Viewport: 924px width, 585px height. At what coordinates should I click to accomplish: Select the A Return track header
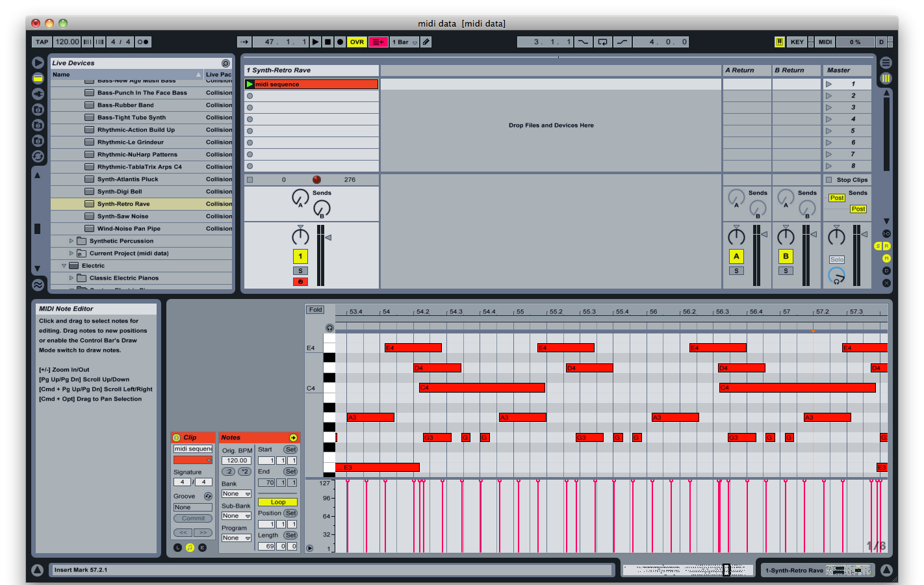point(747,70)
